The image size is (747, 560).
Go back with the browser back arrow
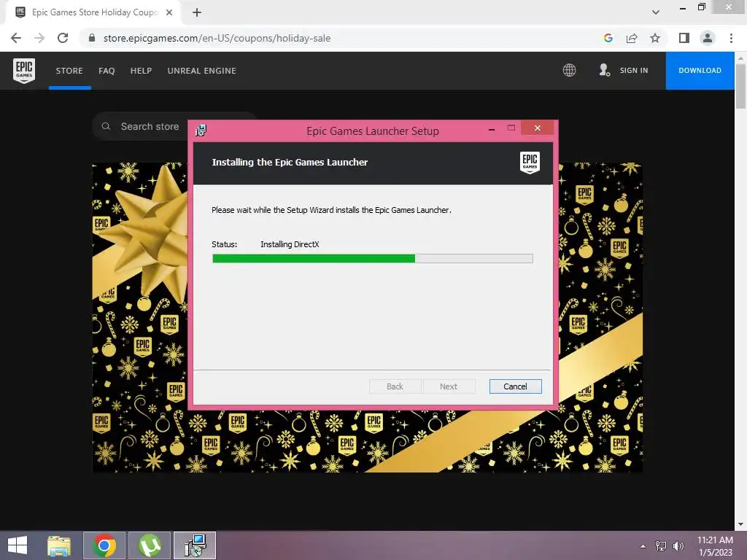tap(16, 38)
